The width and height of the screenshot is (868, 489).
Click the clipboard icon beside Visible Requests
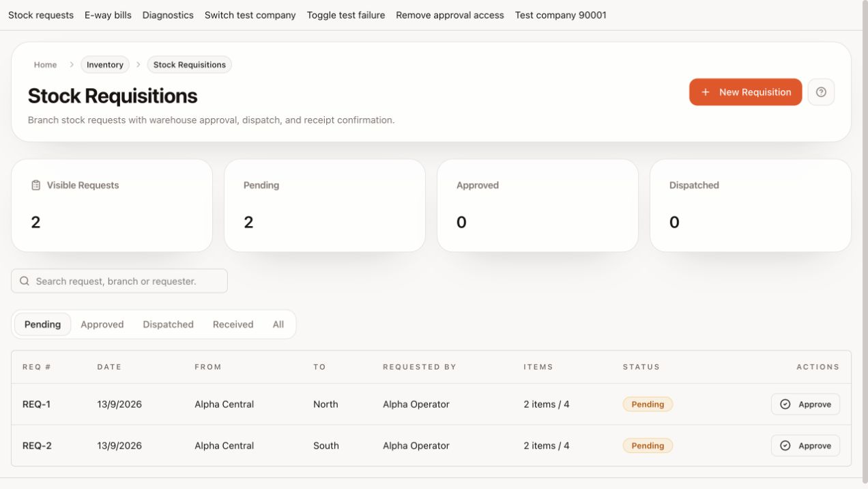click(36, 185)
